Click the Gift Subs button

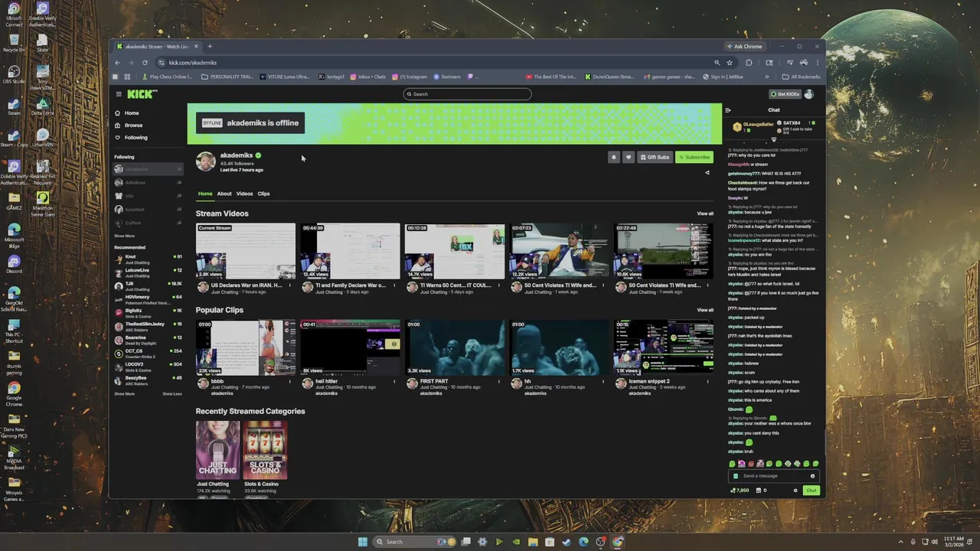pos(655,157)
